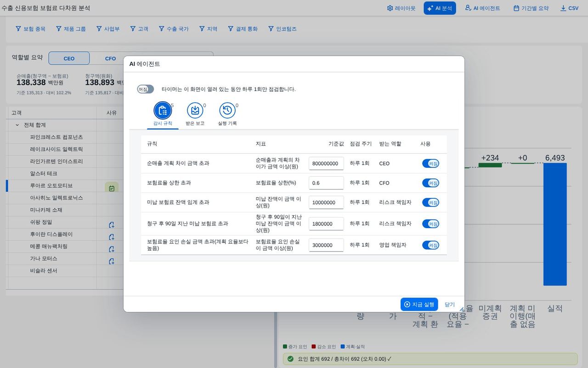Disable the 미납 보험료 잔액 임계 초과 rule
The width and height of the screenshot is (588, 368).
tap(430, 202)
